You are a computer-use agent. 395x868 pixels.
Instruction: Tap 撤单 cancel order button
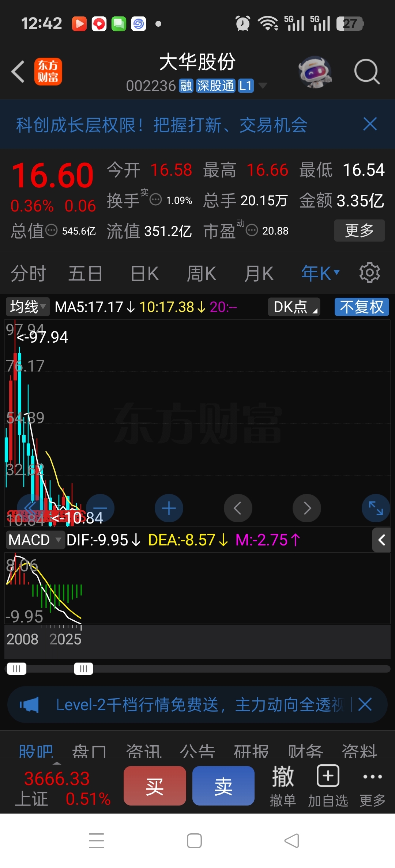point(283,786)
